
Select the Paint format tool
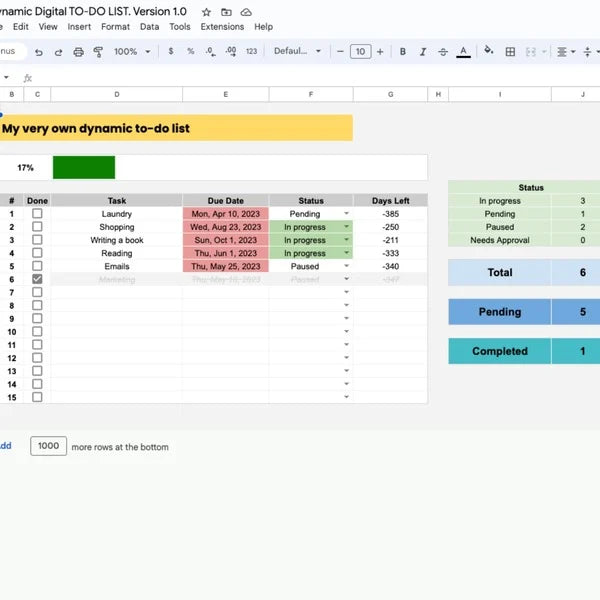(98, 51)
